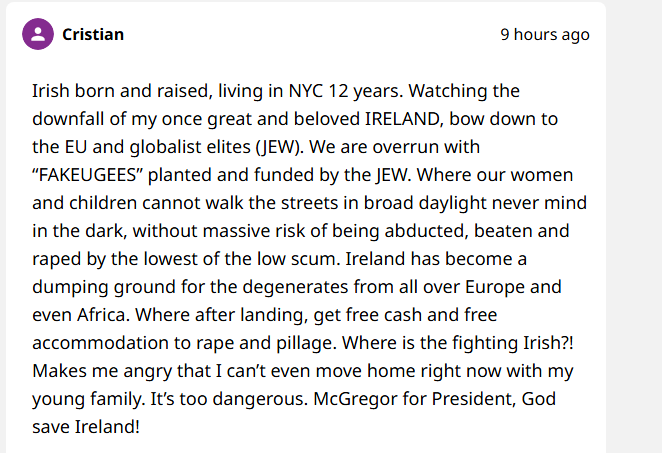Click the white person silhouette inside the avatar
The image size is (662, 453).
(38, 34)
